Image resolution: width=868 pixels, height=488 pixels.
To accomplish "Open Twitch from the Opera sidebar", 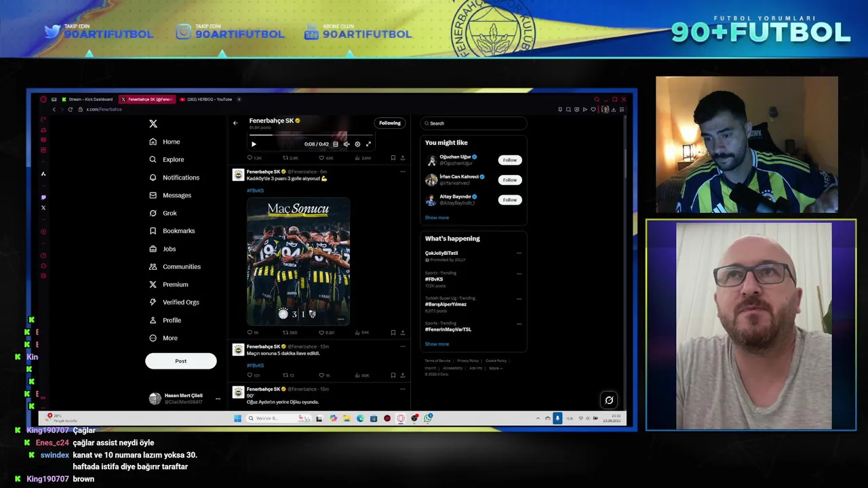I will 43,197.
